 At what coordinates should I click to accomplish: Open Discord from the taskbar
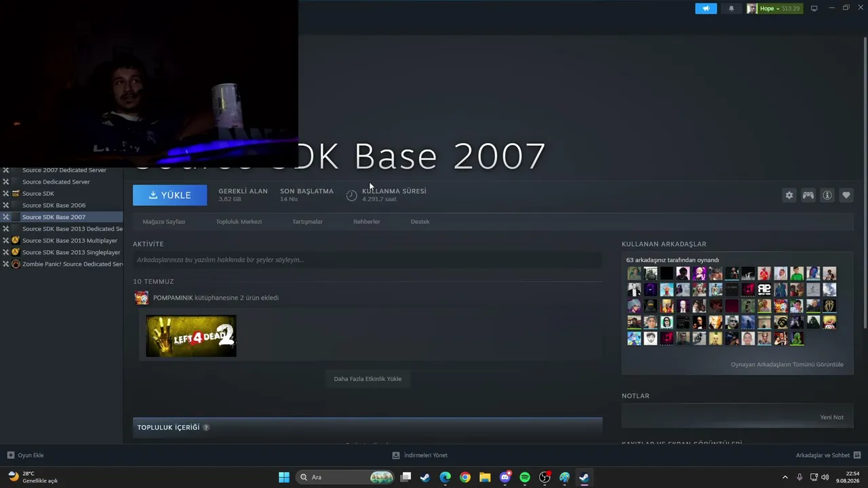(505, 477)
